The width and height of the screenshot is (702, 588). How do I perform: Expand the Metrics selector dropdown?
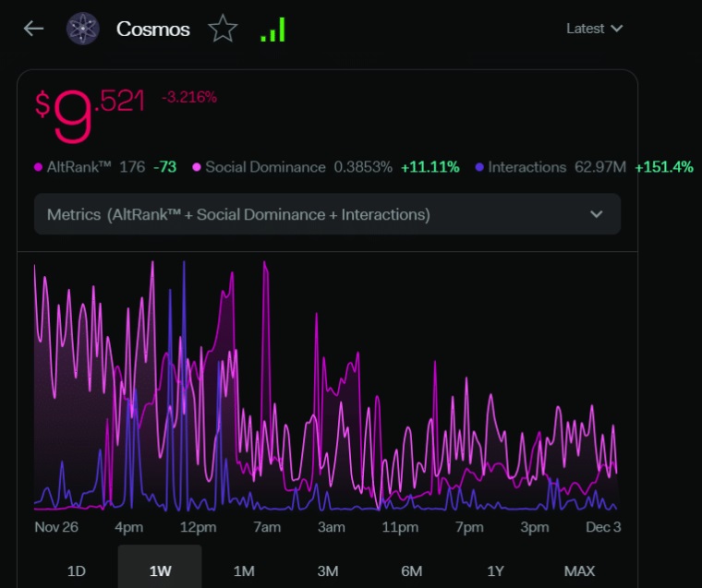click(327, 214)
